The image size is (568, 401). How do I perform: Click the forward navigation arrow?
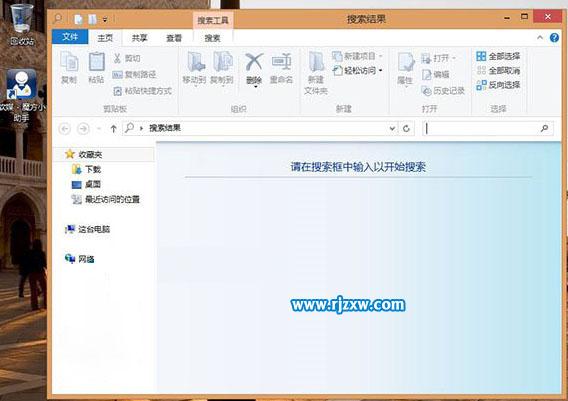pyautogui.click(x=83, y=128)
